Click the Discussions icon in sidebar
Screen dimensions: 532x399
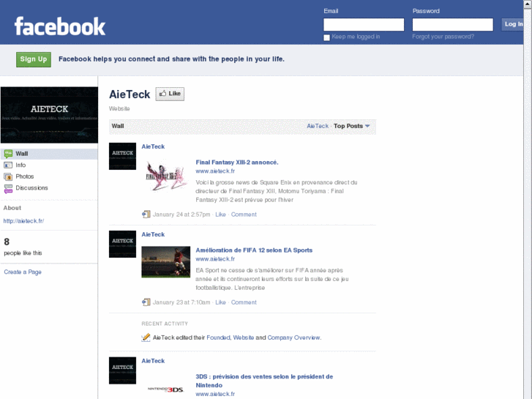pyautogui.click(x=8, y=188)
